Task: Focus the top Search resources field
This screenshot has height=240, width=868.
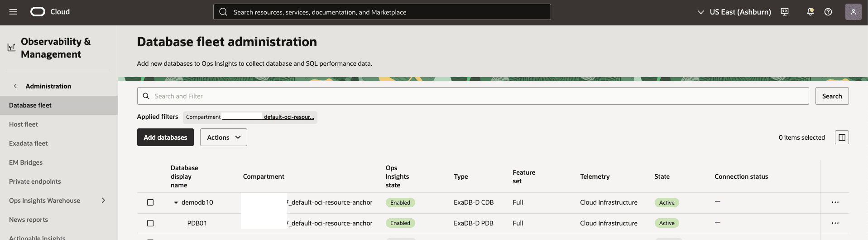Action: [382, 12]
